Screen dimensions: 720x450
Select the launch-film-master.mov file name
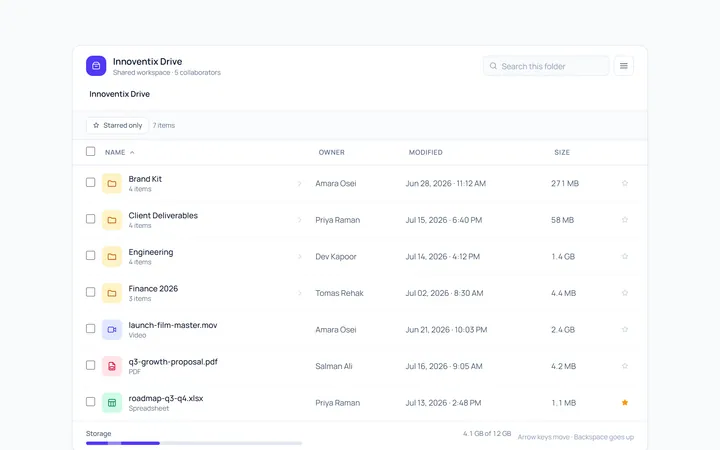click(173, 325)
